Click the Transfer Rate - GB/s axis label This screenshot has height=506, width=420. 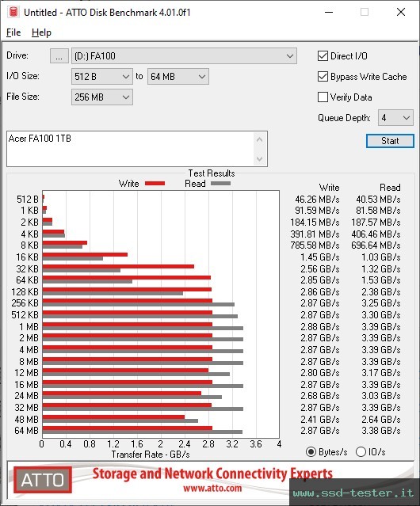[151, 455]
